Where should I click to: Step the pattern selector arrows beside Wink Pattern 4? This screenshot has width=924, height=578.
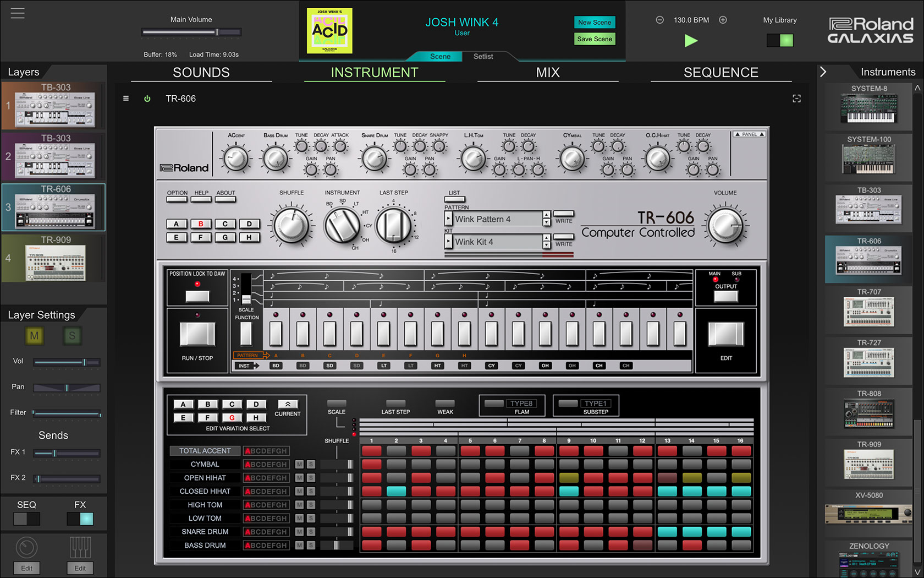pos(546,219)
